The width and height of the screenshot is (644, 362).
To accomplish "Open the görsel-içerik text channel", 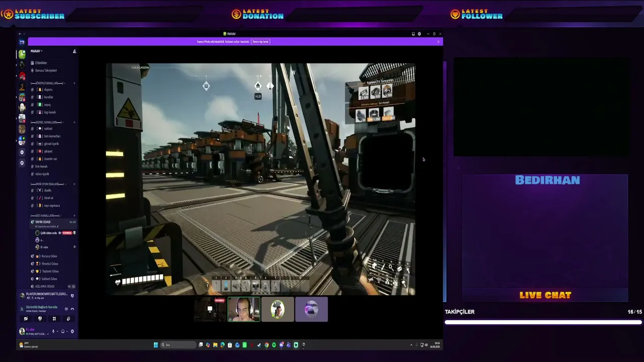I will click(x=52, y=144).
